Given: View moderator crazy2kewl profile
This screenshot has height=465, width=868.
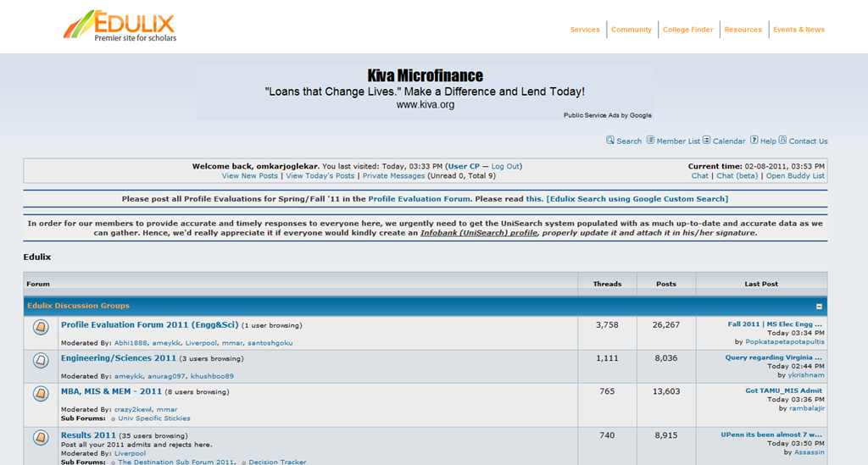Looking at the screenshot, I should pos(133,409).
